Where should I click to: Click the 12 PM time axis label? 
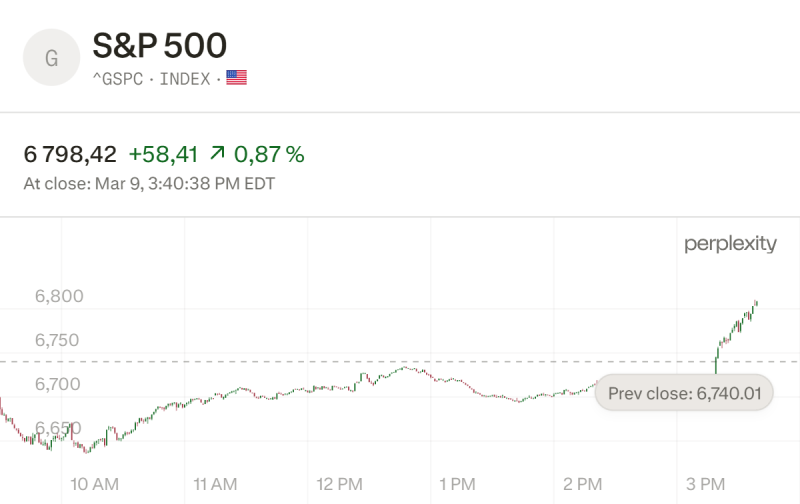pos(339,484)
